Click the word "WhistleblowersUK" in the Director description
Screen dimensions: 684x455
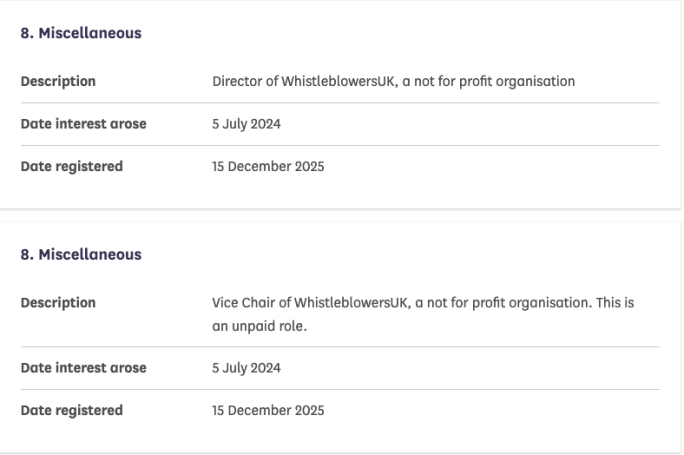pos(306,81)
